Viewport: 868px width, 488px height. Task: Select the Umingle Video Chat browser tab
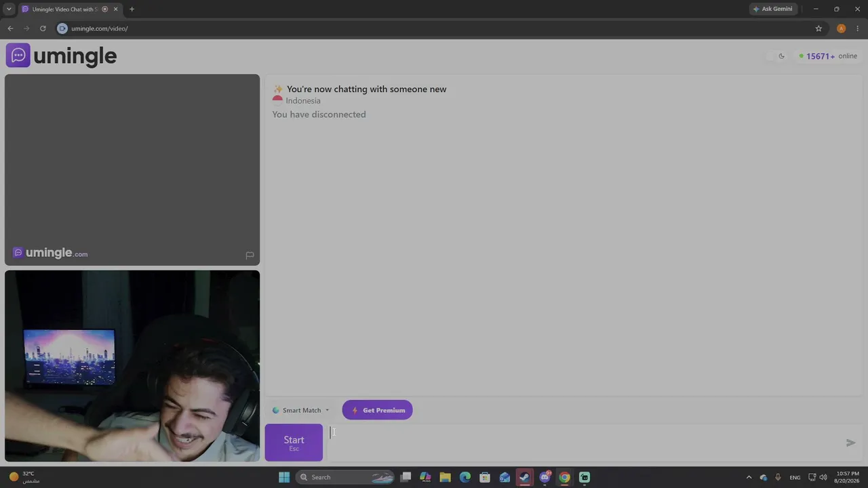click(x=65, y=9)
